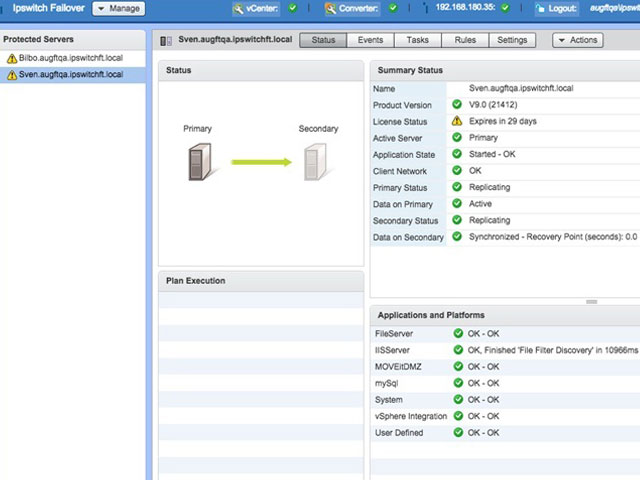
Task: Select Bilbo.augftqa.ipswitchft.local in Protected Servers
Action: point(73,58)
